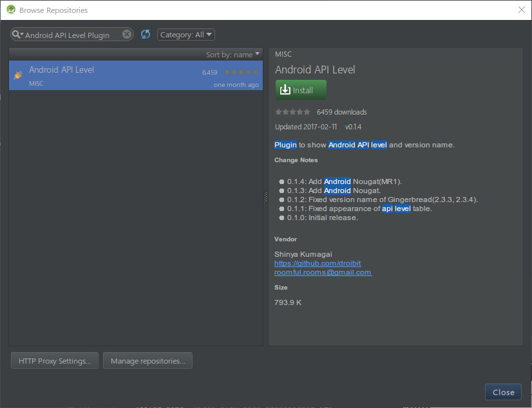Click the panel splitter handle between panes

[265, 196]
